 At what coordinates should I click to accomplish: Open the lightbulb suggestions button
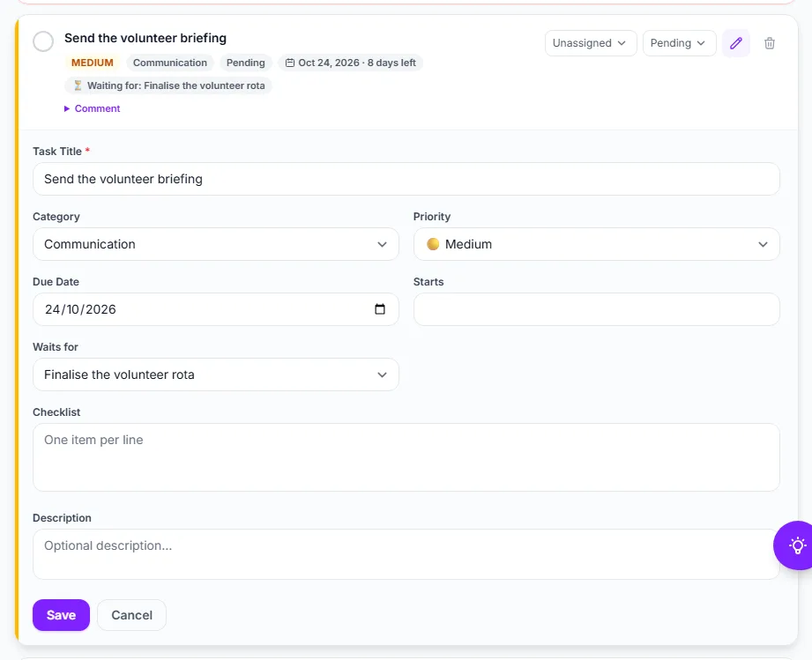(x=796, y=545)
